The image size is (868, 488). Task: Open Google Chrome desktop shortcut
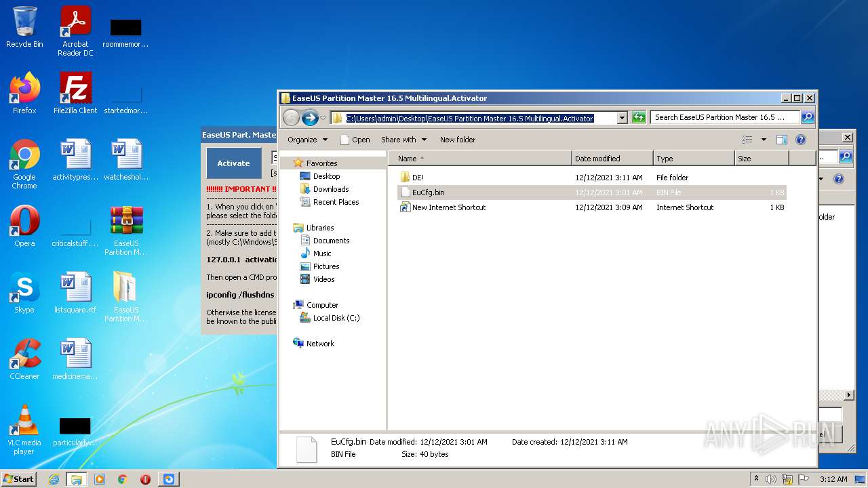click(24, 163)
